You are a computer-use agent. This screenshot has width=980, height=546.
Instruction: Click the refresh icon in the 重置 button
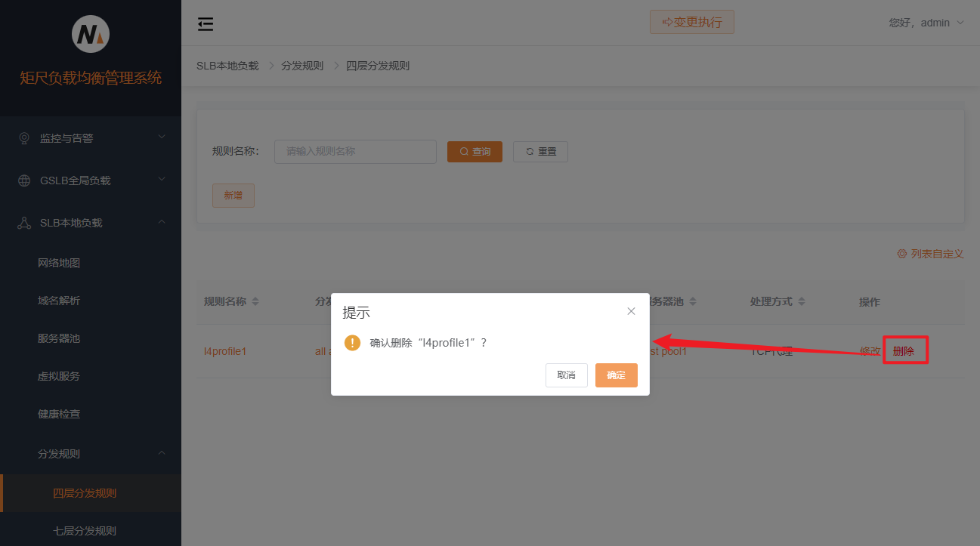point(528,151)
